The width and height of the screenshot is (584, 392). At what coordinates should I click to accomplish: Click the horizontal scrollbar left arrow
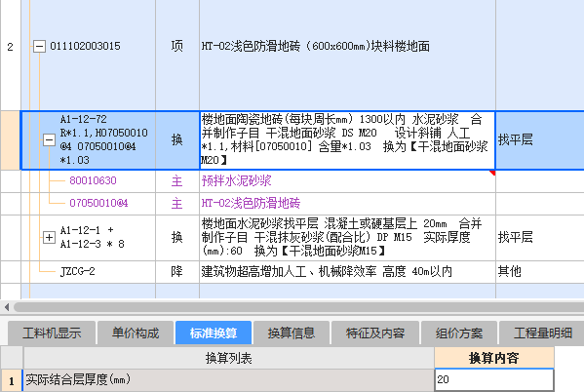click(7, 307)
